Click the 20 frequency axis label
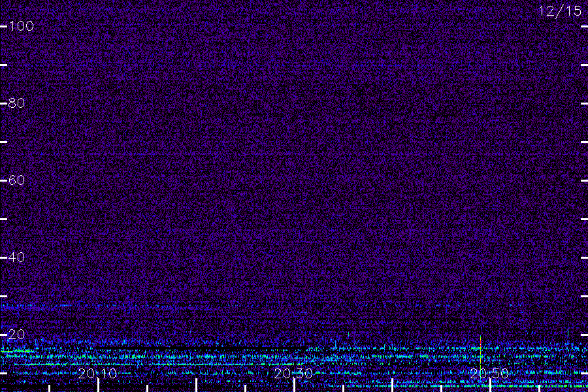This screenshot has height=392, width=588. click(16, 335)
